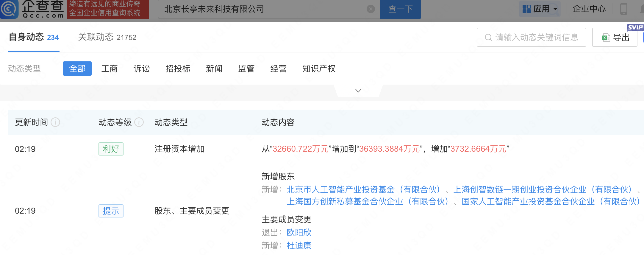Filter dynamics by 诉讼

pos(142,69)
